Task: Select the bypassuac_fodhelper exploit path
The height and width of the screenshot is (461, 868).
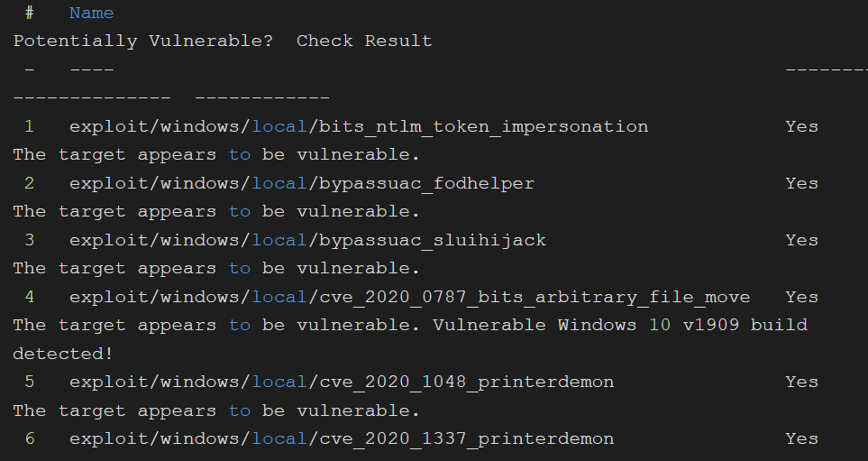Action: [301, 183]
